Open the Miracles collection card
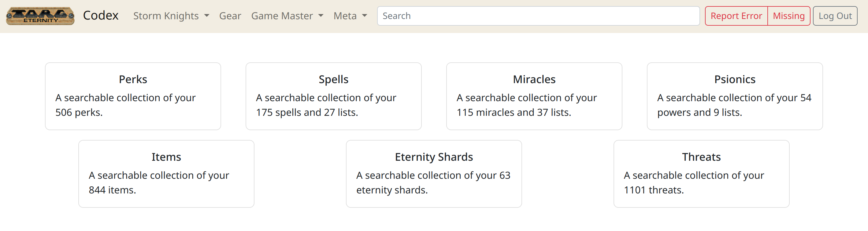The height and width of the screenshot is (231, 868). (534, 96)
